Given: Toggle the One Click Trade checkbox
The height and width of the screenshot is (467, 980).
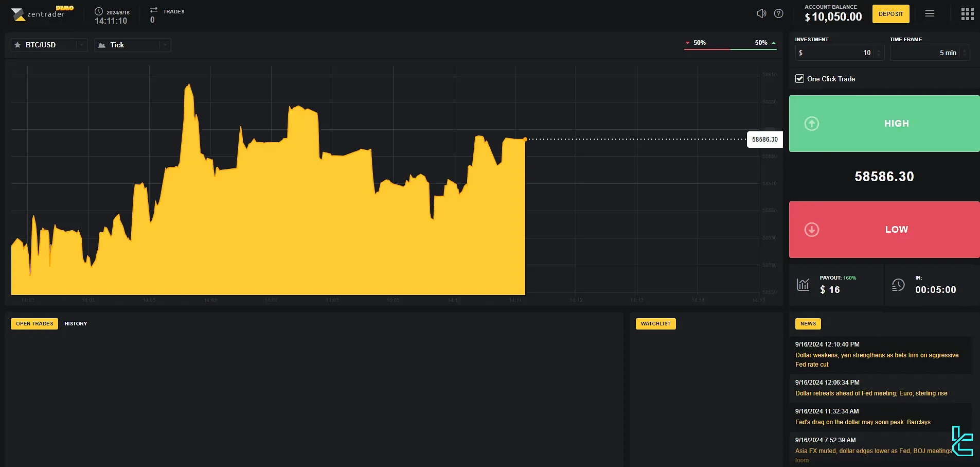Looking at the screenshot, I should click(x=799, y=79).
